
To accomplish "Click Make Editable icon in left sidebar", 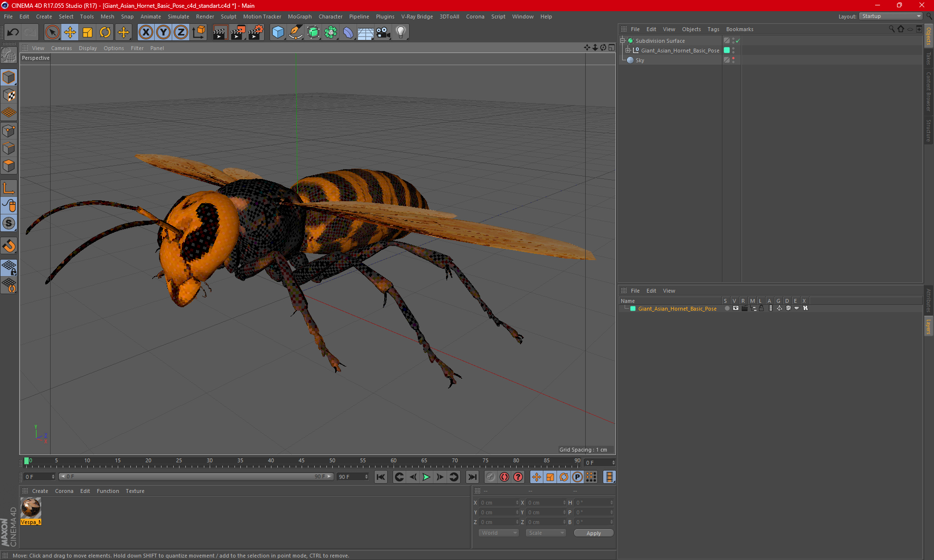I will coord(9,55).
